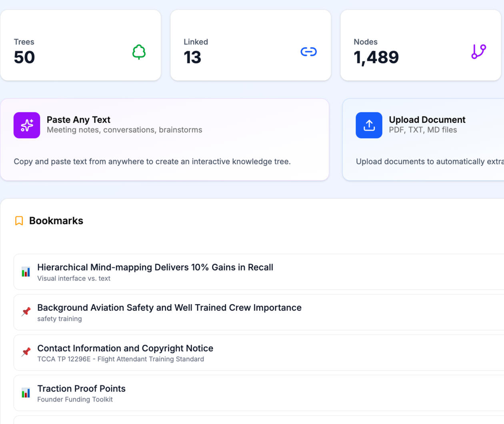Click the Bookmarks section heading
Image resolution: width=504 pixels, height=424 pixels.
point(56,221)
